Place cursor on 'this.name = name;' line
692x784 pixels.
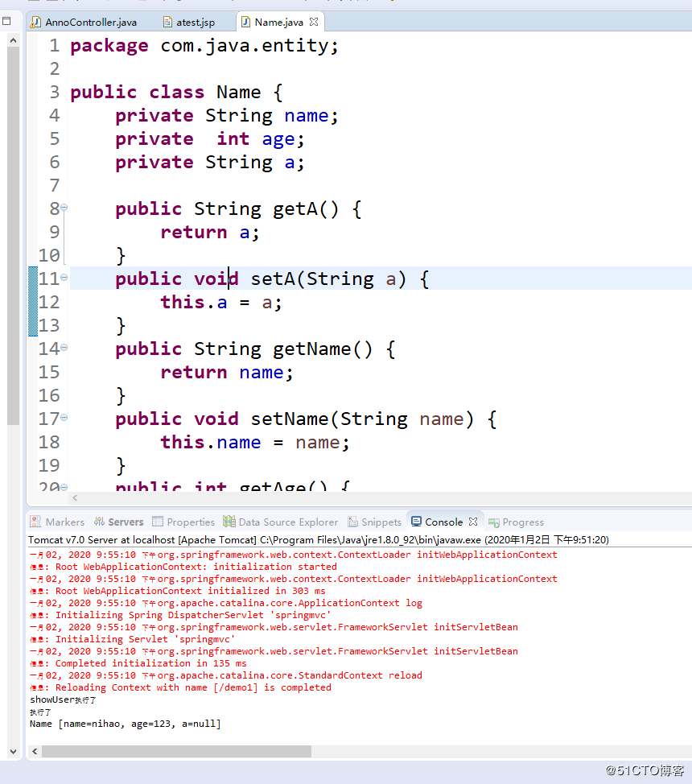(255, 442)
